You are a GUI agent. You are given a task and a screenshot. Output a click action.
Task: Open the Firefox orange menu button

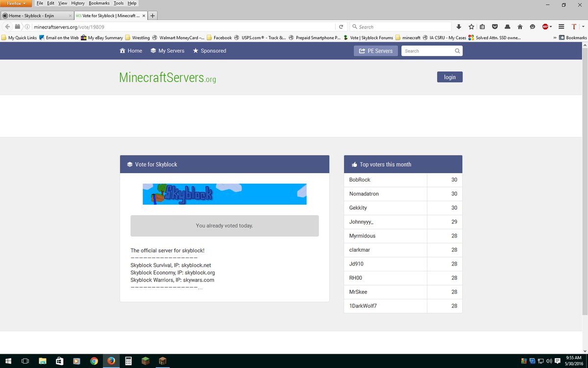[16, 3]
